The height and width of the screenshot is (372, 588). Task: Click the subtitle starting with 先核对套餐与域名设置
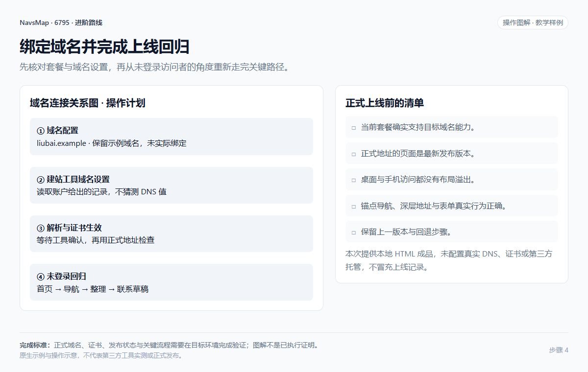click(155, 67)
